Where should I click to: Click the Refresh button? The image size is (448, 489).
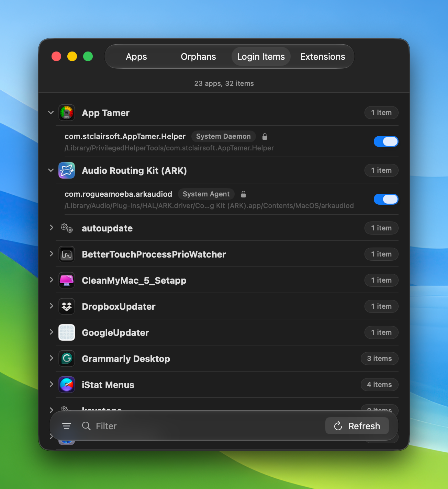pos(357,426)
